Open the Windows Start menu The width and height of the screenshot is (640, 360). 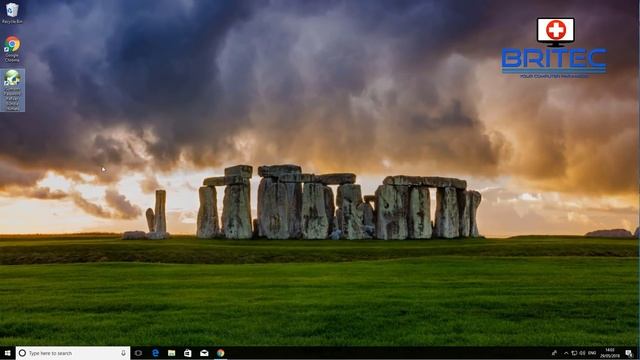[7, 353]
